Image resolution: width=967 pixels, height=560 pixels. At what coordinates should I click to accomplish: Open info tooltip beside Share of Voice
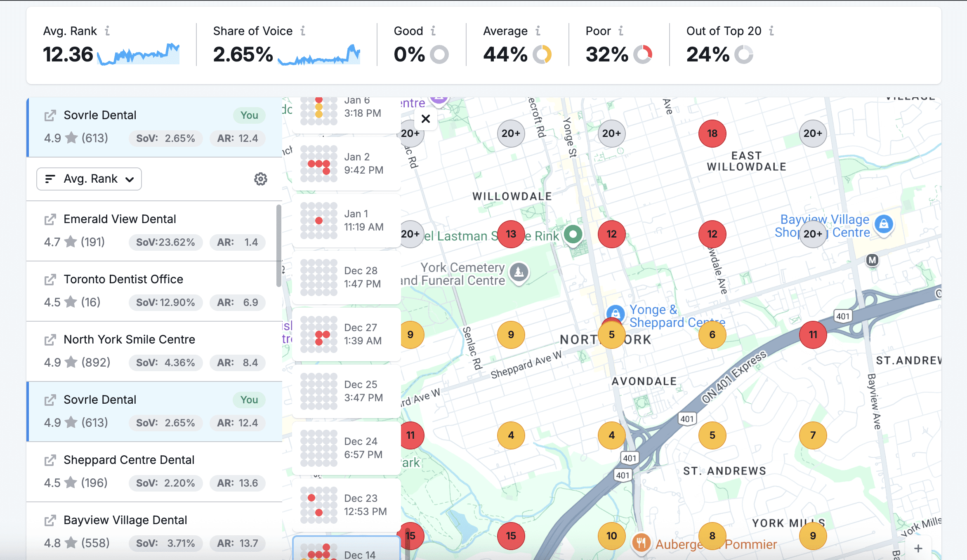pyautogui.click(x=304, y=31)
